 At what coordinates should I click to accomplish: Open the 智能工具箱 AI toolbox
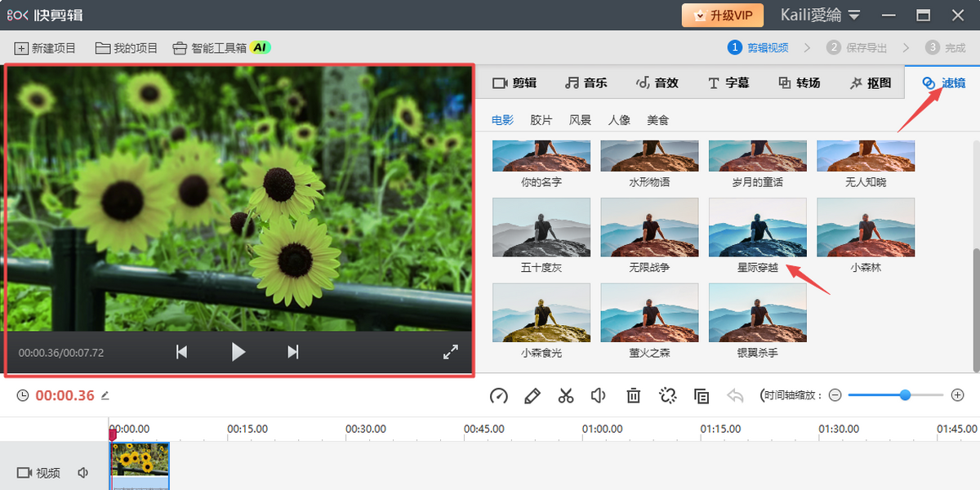(220, 48)
